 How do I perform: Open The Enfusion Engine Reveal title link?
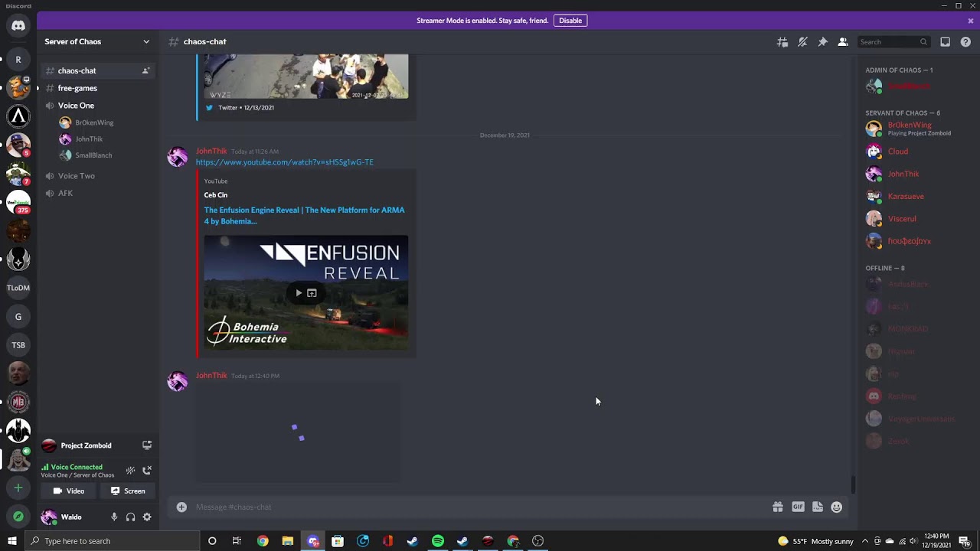(x=305, y=216)
